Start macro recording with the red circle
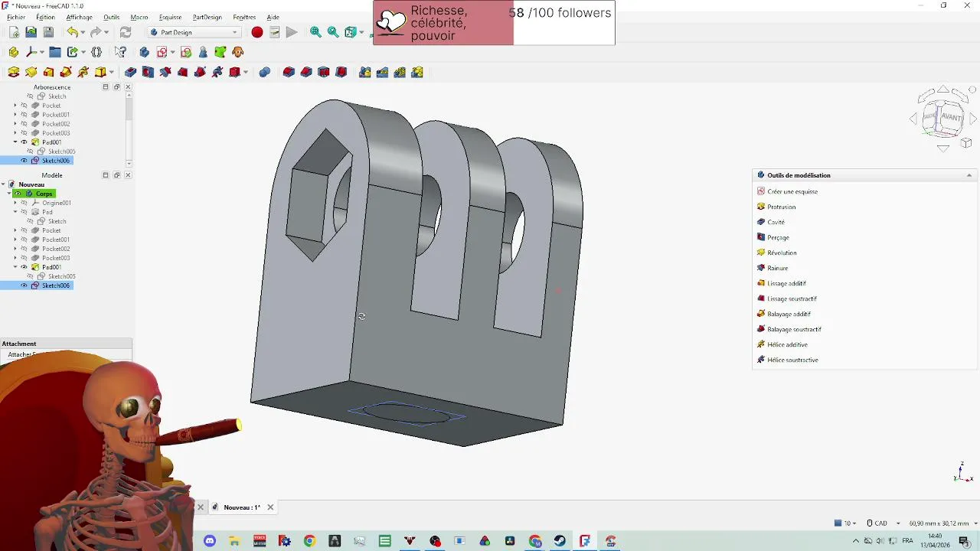The image size is (980, 551). coord(257,32)
